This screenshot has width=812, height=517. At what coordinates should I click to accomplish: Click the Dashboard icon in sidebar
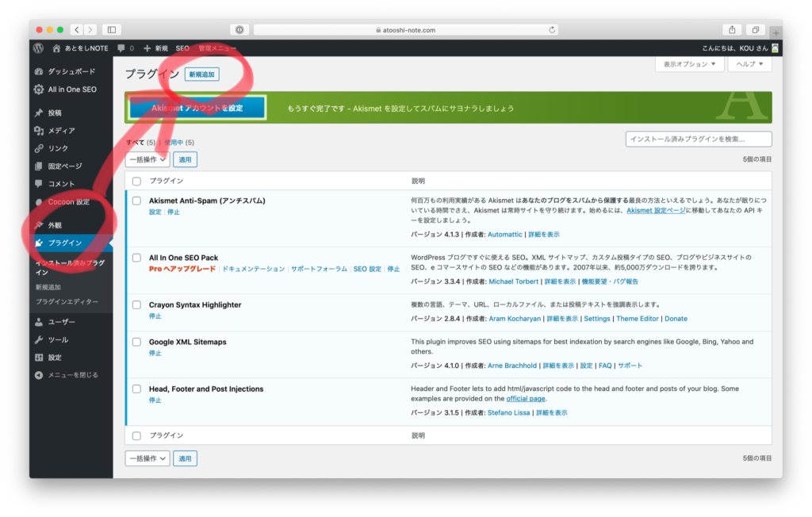coord(39,71)
